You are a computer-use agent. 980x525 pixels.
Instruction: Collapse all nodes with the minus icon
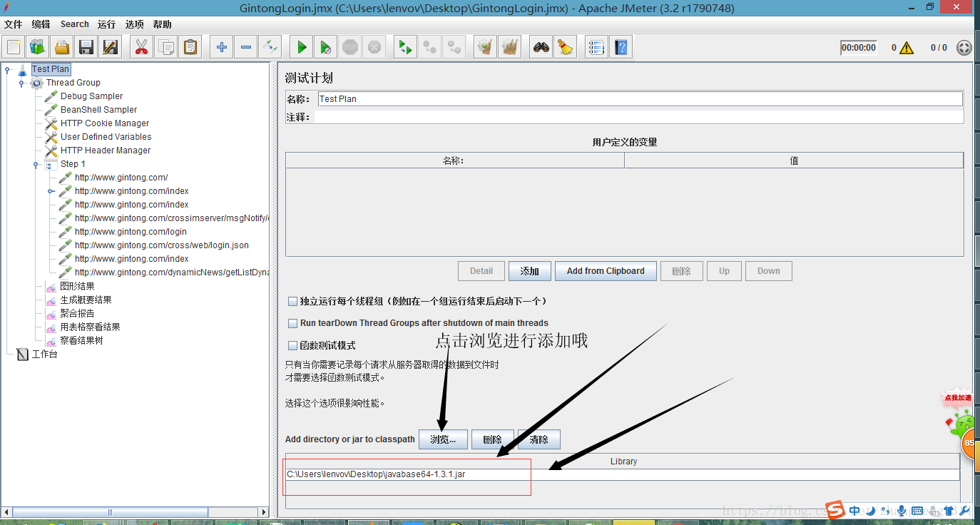point(246,48)
